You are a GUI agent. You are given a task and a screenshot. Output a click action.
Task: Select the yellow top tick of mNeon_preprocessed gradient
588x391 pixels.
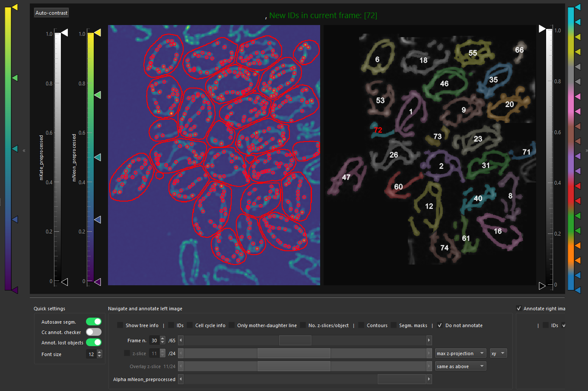[x=97, y=33]
